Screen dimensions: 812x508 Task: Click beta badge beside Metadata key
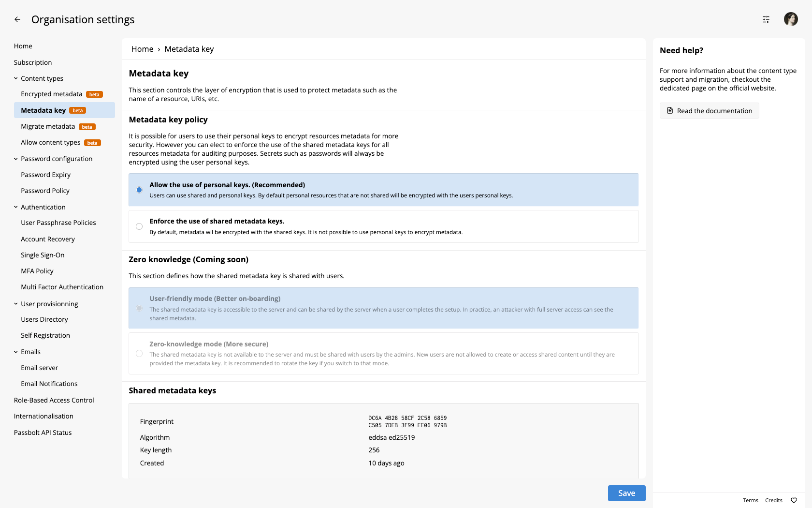(77, 110)
